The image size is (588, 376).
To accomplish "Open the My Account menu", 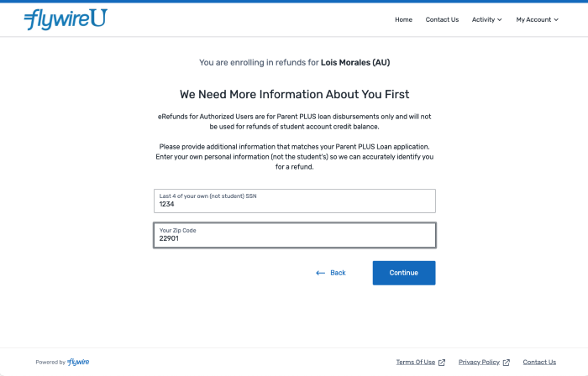I will (x=533, y=19).
